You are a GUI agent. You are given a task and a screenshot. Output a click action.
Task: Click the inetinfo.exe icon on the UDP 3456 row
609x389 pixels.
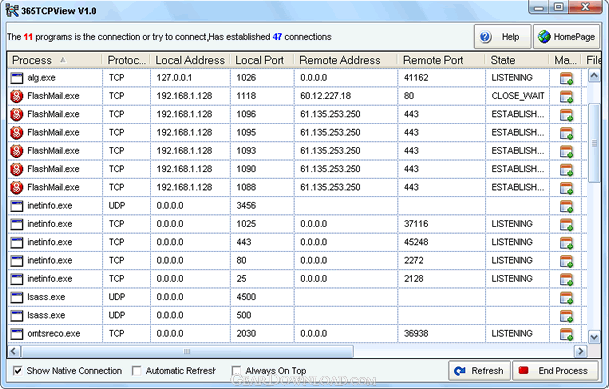coord(17,206)
